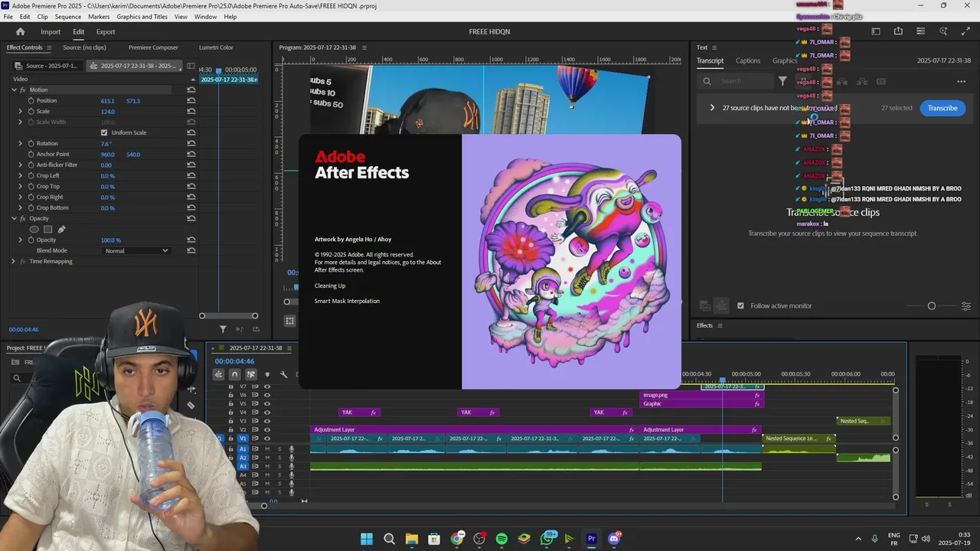Reset the Position parameter
The image size is (980, 551).
(191, 100)
